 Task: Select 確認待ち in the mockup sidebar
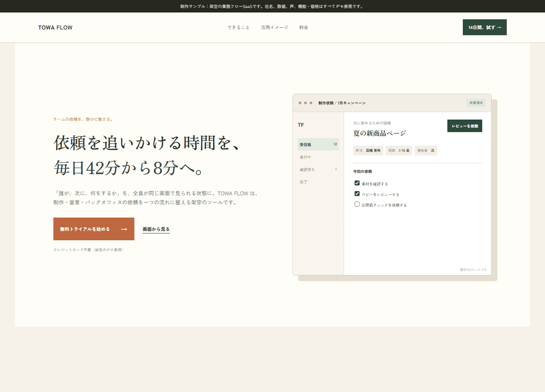click(318, 169)
